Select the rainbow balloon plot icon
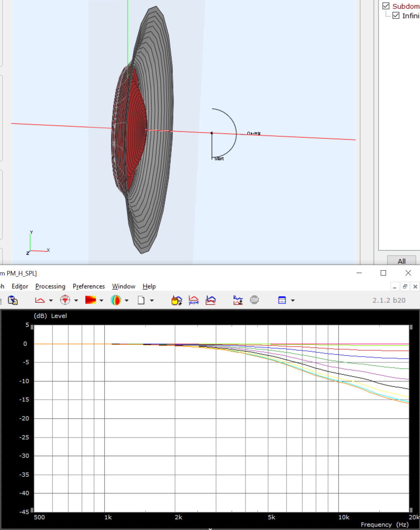The image size is (420, 530). pos(116,300)
